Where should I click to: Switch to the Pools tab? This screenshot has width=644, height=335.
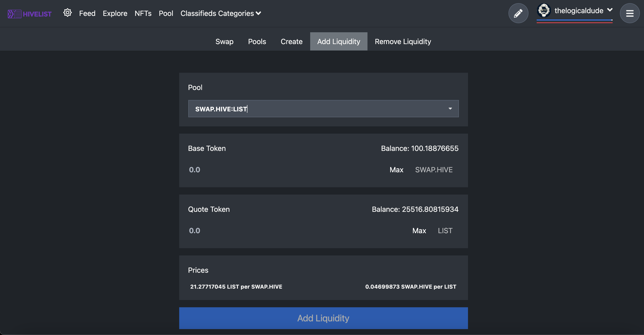[x=257, y=41]
